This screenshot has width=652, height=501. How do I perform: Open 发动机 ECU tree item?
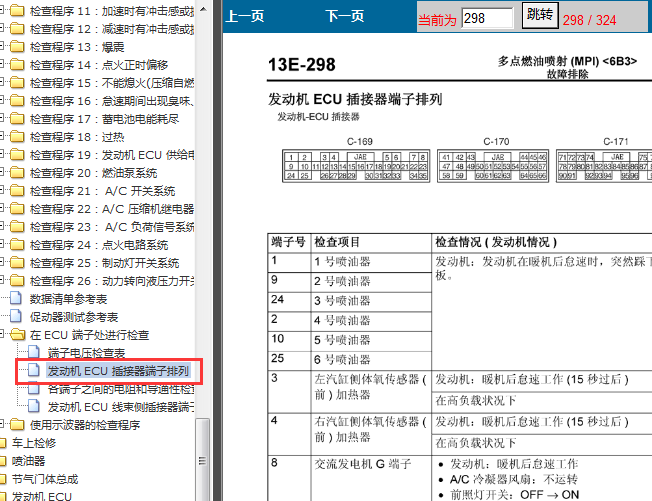click(42, 496)
